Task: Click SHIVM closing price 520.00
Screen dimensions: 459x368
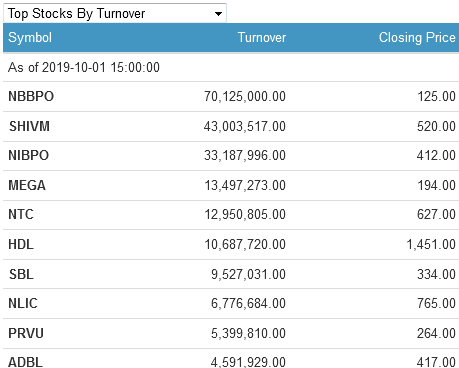Action: pos(436,126)
